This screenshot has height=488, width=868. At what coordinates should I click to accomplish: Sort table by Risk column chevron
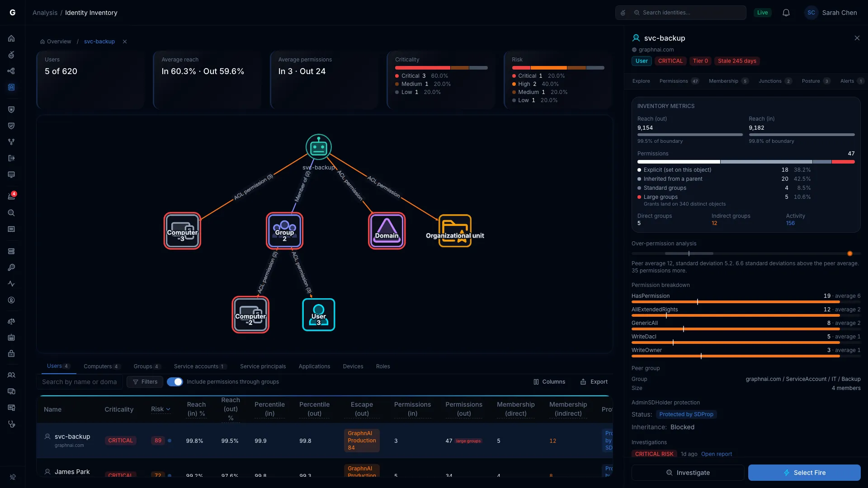pyautogui.click(x=168, y=409)
